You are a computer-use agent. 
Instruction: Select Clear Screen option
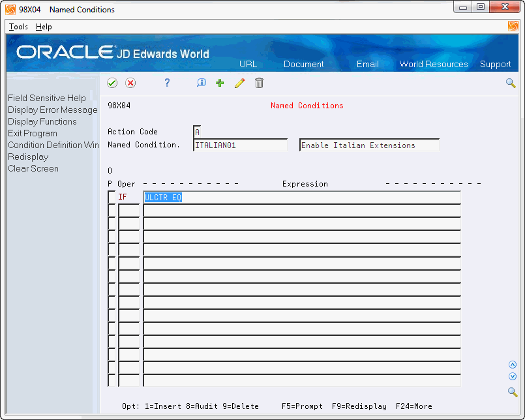click(33, 168)
